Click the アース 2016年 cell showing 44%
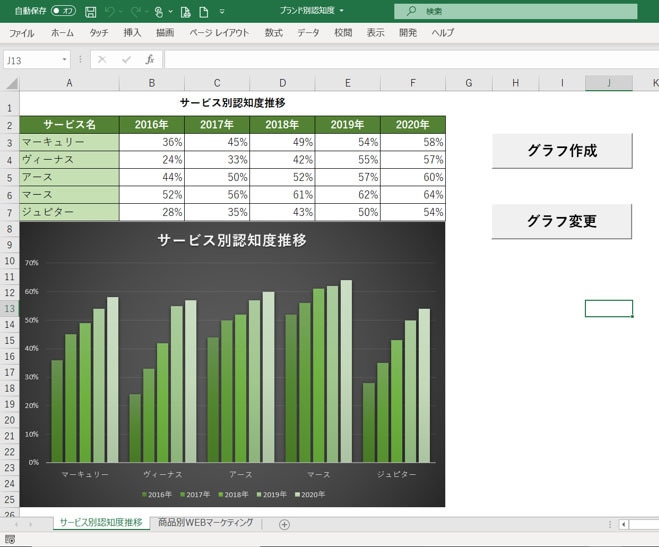Image resolution: width=659 pixels, height=547 pixels. coord(152,177)
